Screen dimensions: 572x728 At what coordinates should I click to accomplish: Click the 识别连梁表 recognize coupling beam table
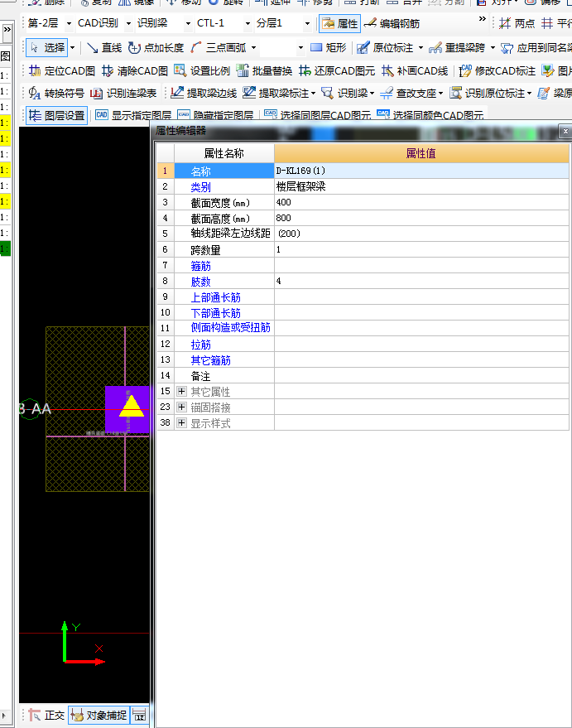123,94
